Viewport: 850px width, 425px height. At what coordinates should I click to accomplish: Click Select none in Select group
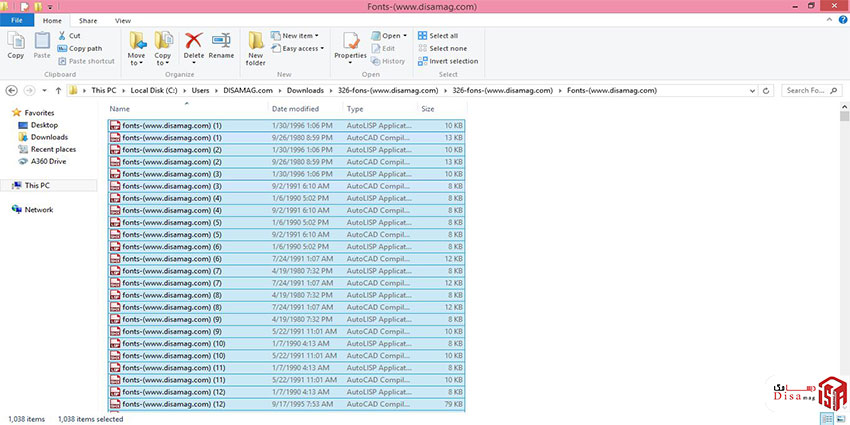click(x=447, y=48)
